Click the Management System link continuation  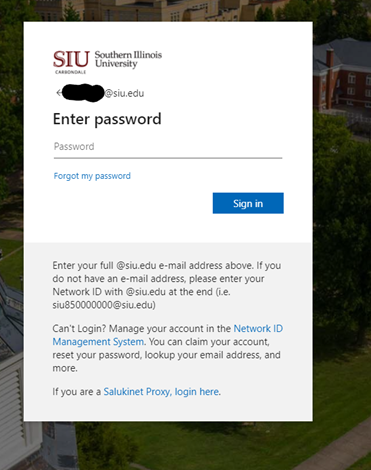(98, 342)
